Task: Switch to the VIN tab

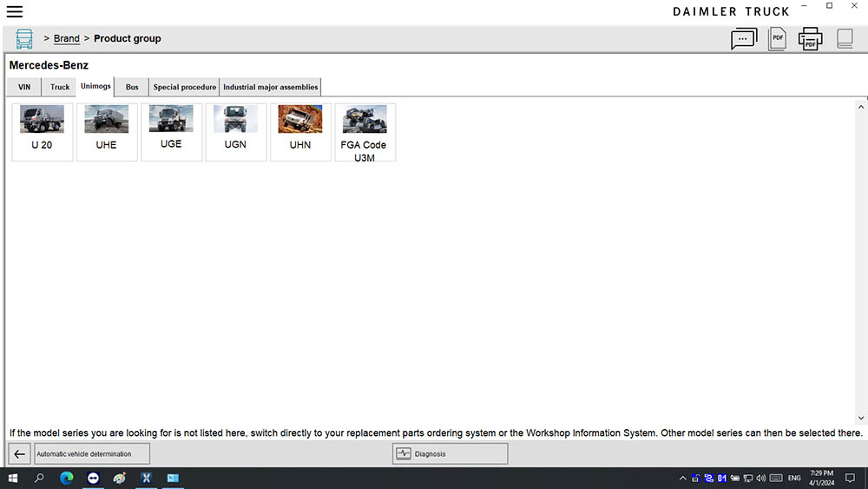Action: tap(24, 87)
